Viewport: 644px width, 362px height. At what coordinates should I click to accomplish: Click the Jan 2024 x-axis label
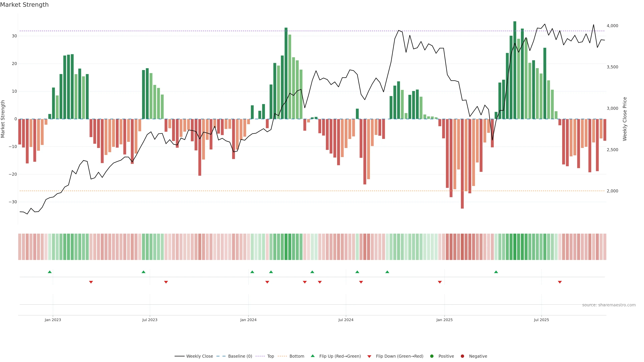click(x=248, y=320)
